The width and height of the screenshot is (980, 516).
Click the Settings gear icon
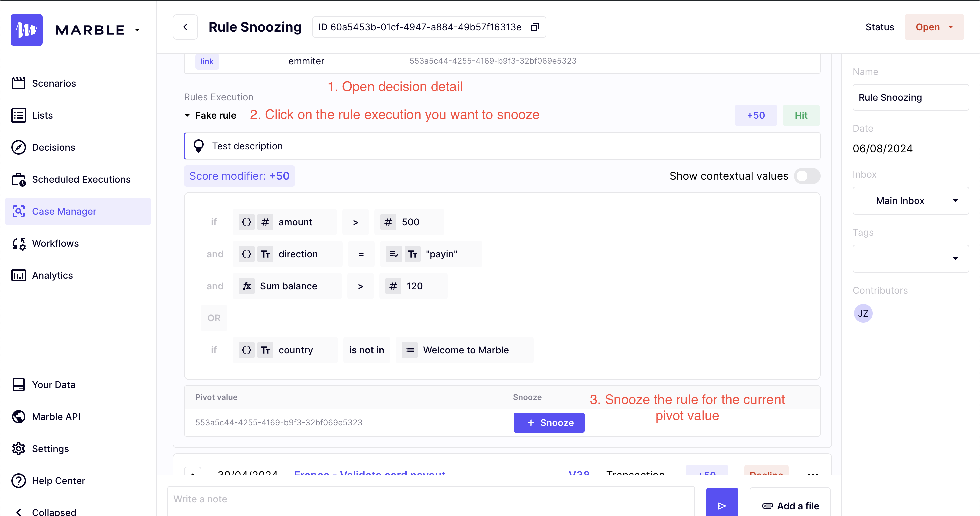click(x=19, y=449)
